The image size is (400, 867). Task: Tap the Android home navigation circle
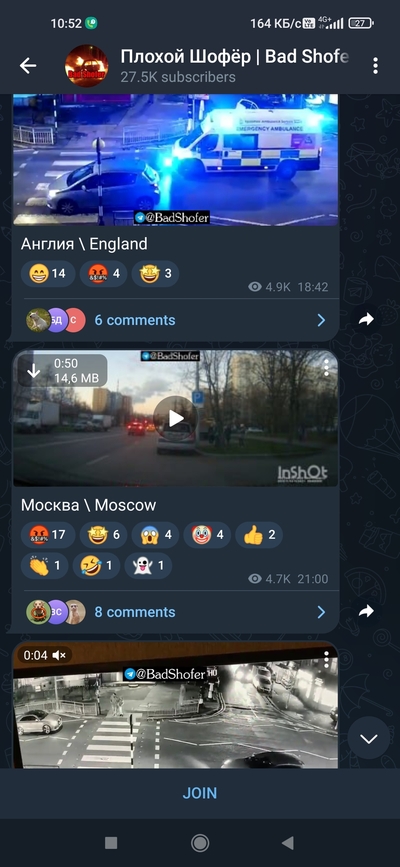pyautogui.click(x=200, y=843)
